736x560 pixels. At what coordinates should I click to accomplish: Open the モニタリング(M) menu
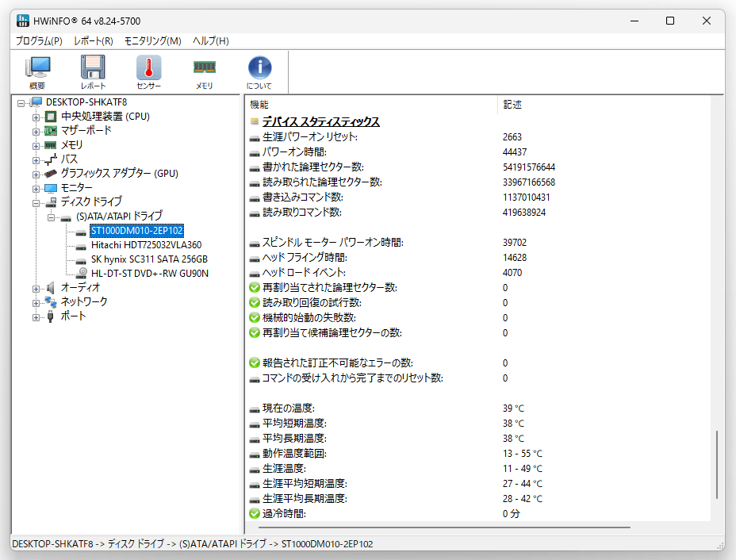[152, 40]
